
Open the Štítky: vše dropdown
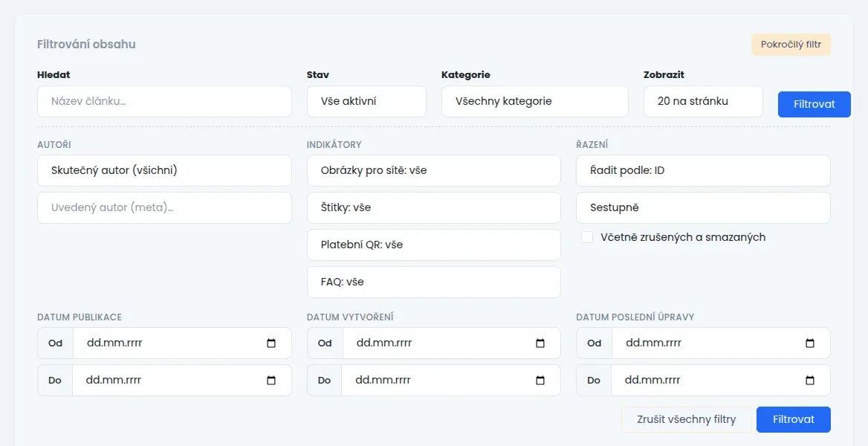coord(433,208)
